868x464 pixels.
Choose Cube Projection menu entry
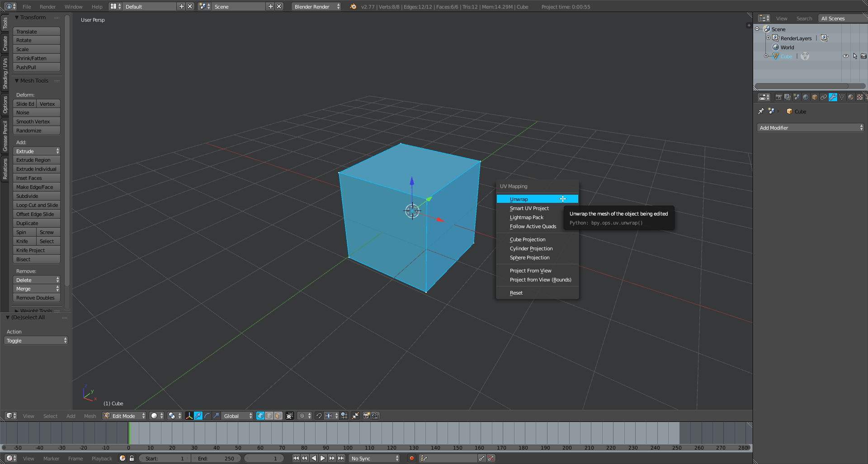pos(537,239)
